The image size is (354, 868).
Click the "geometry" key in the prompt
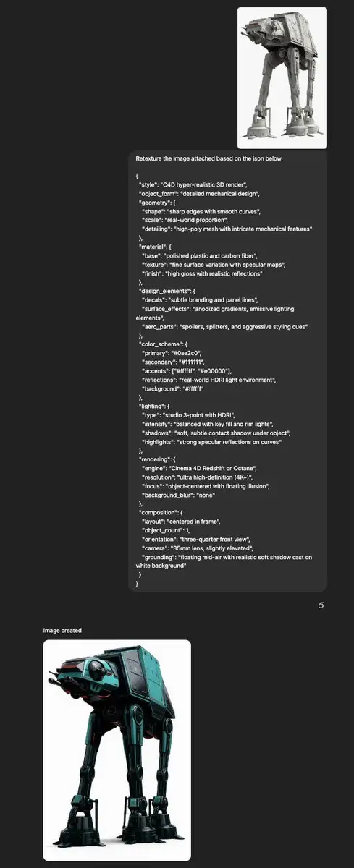click(154, 203)
